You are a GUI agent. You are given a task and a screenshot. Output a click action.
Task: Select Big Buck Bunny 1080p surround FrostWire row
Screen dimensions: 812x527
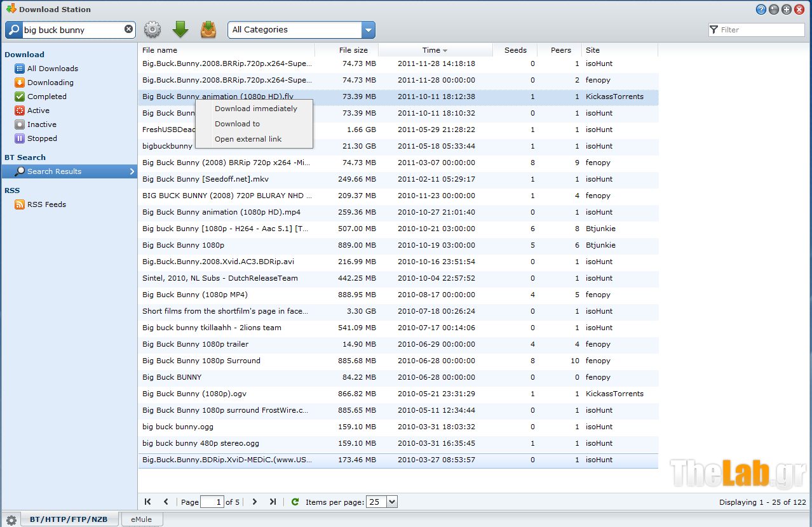coord(398,410)
